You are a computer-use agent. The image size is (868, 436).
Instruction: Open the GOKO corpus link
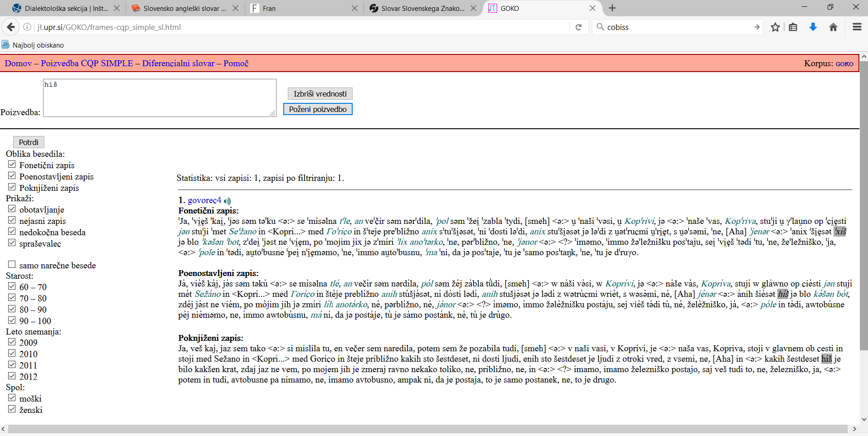[844, 64]
